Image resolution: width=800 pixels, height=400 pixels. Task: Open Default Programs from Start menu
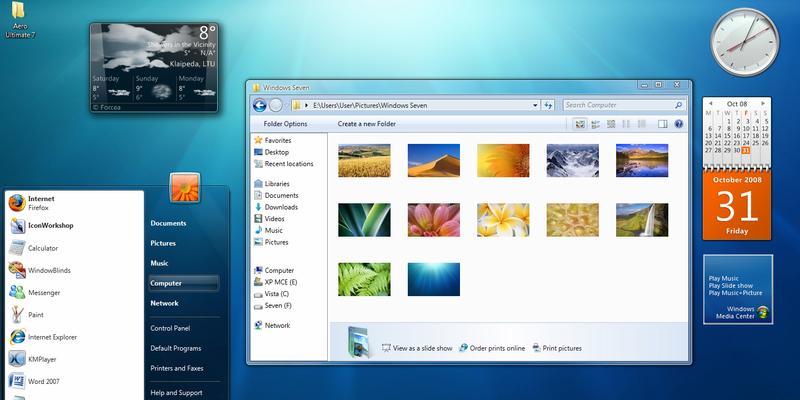(176, 348)
